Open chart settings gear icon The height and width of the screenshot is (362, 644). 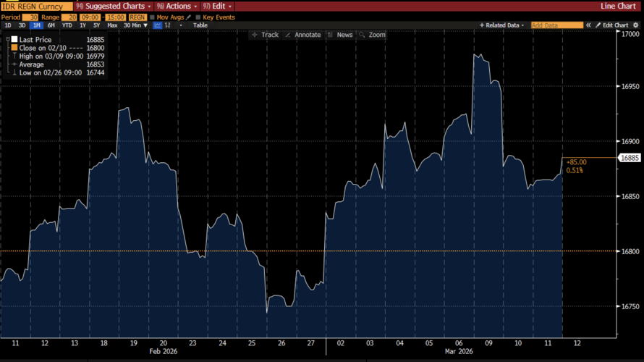tap(637, 25)
